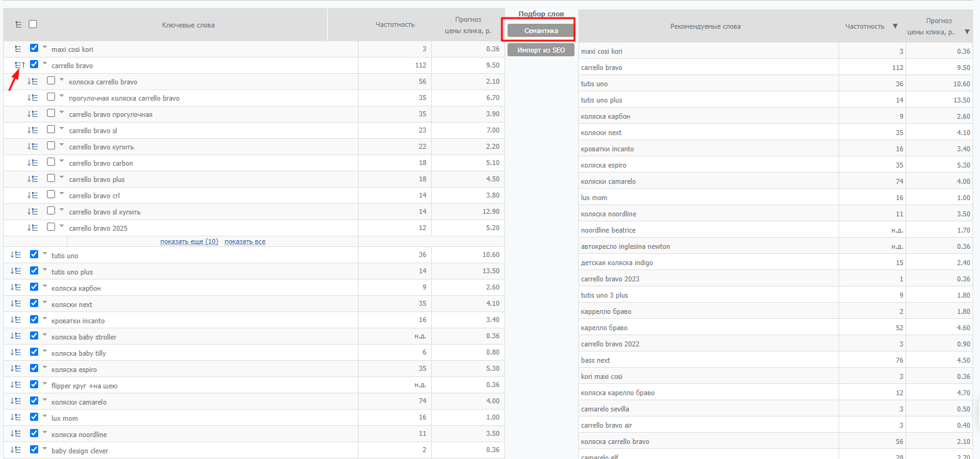This screenshot has height=459, width=980.
Task: Expand nested phrases icon for коляска baby stroller
Action: tap(16, 336)
